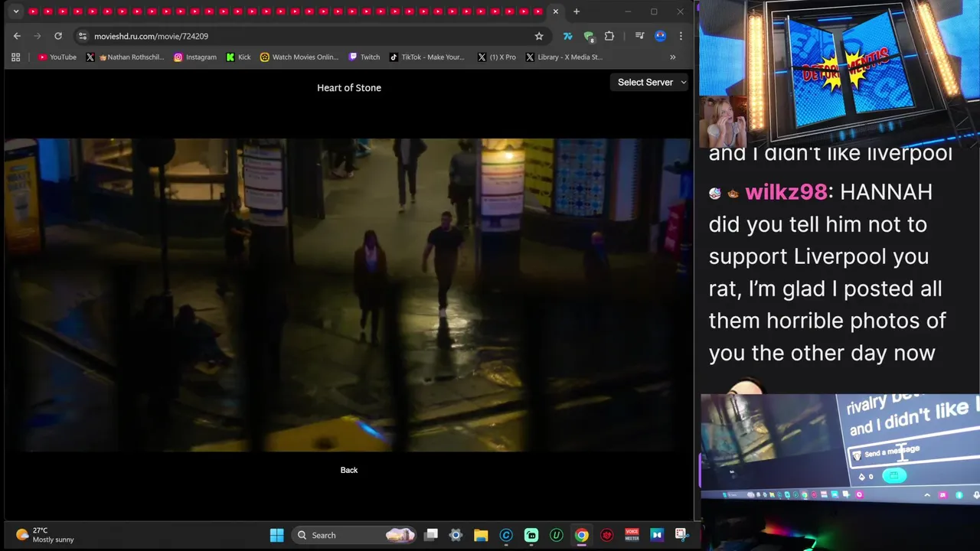Switch to Chrome in the taskbar
Viewport: 980px width, 551px height.
pos(582,535)
